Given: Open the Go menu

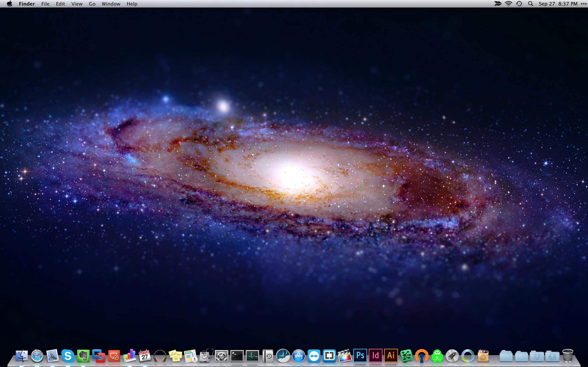Looking at the screenshot, I should point(92,4).
